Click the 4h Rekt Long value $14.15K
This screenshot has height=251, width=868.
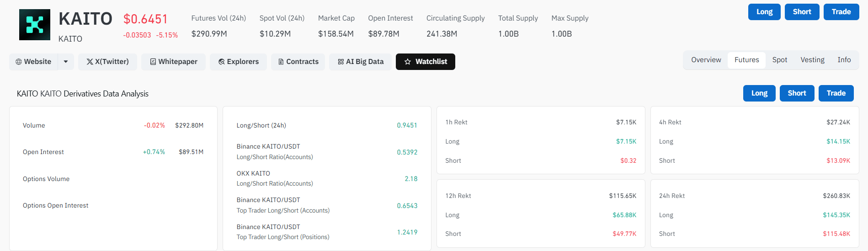[838, 141]
